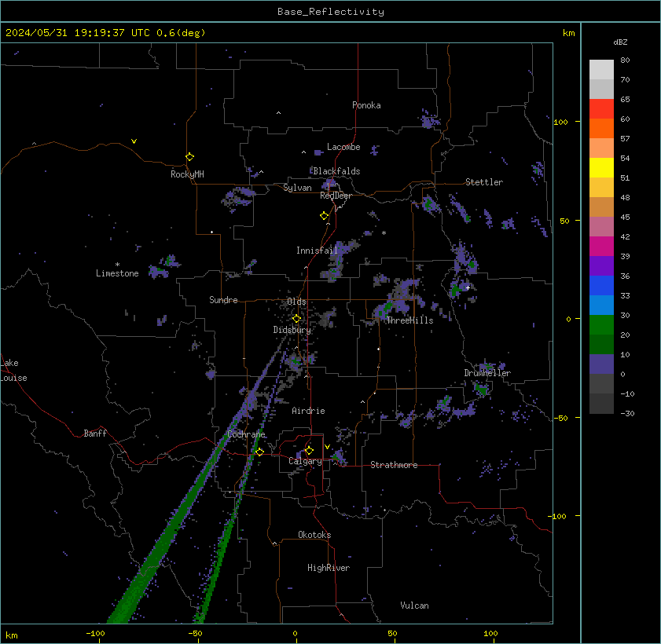661x644 pixels.
Task: Click the Innisfail town label
Action: 317,251
